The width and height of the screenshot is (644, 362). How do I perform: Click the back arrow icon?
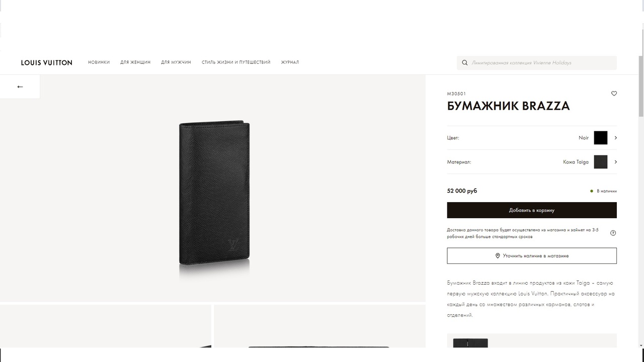tap(20, 86)
